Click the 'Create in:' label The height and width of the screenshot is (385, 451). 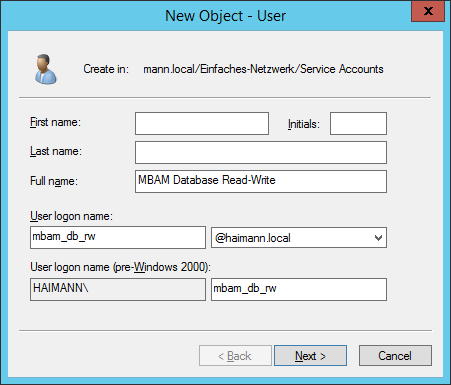(106, 69)
